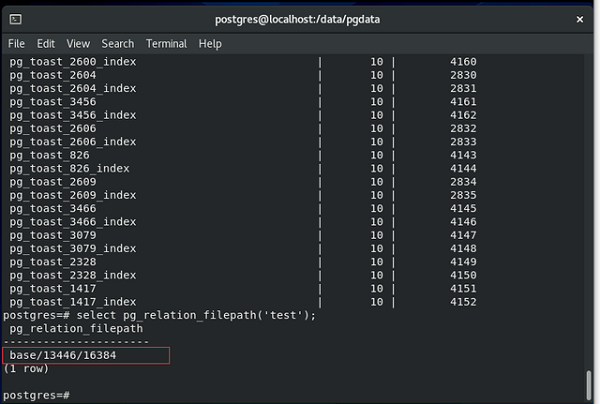Open the Terminal menu
Image resolution: width=600 pixels, height=404 pixels.
pyautogui.click(x=166, y=44)
